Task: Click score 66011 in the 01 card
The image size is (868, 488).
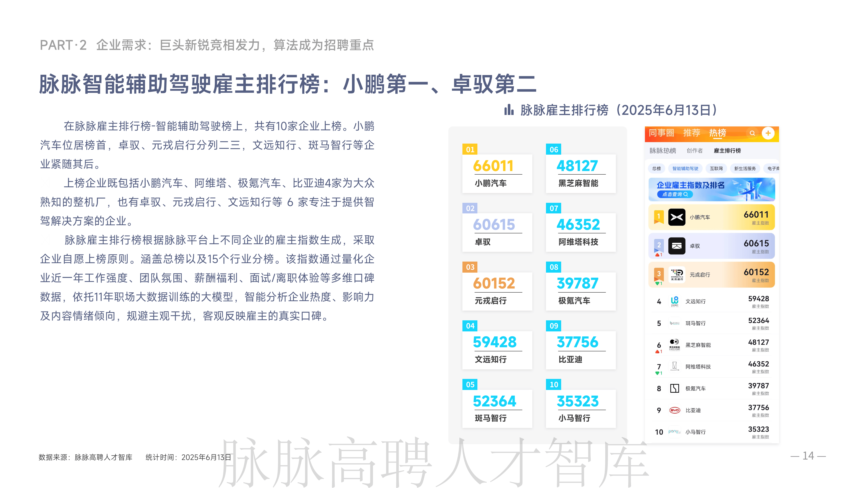Action: coord(493,166)
